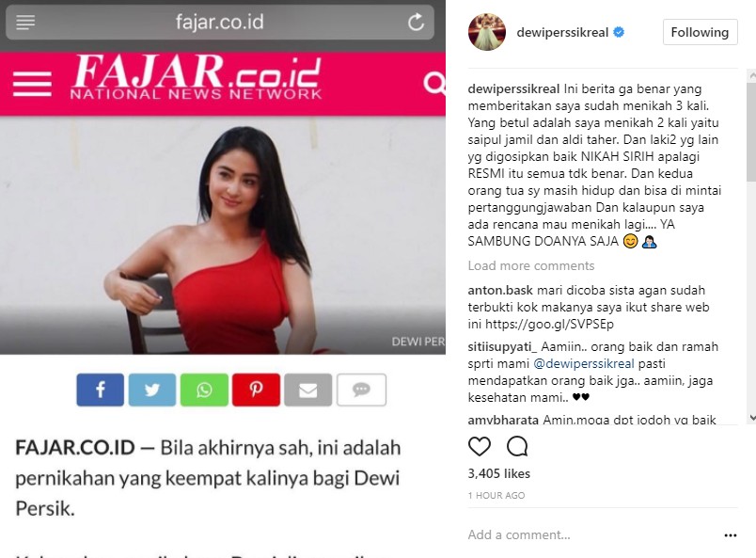Open the Fajar search magnifier icon
The image size is (756, 558).
(435, 84)
